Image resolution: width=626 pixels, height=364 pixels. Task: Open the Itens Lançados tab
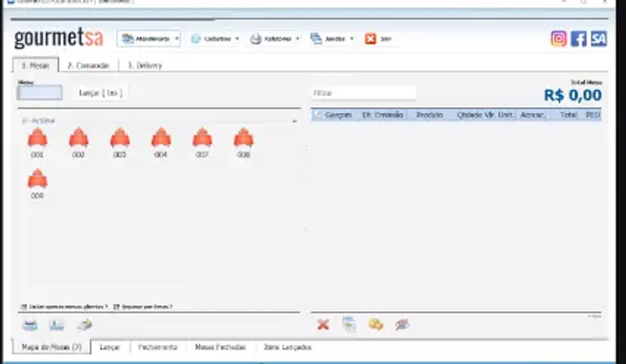click(x=287, y=348)
